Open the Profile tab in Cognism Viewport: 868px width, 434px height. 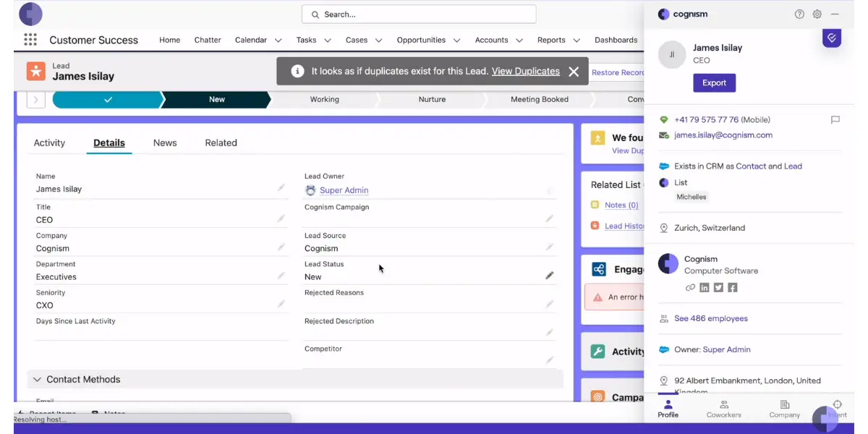coord(668,409)
